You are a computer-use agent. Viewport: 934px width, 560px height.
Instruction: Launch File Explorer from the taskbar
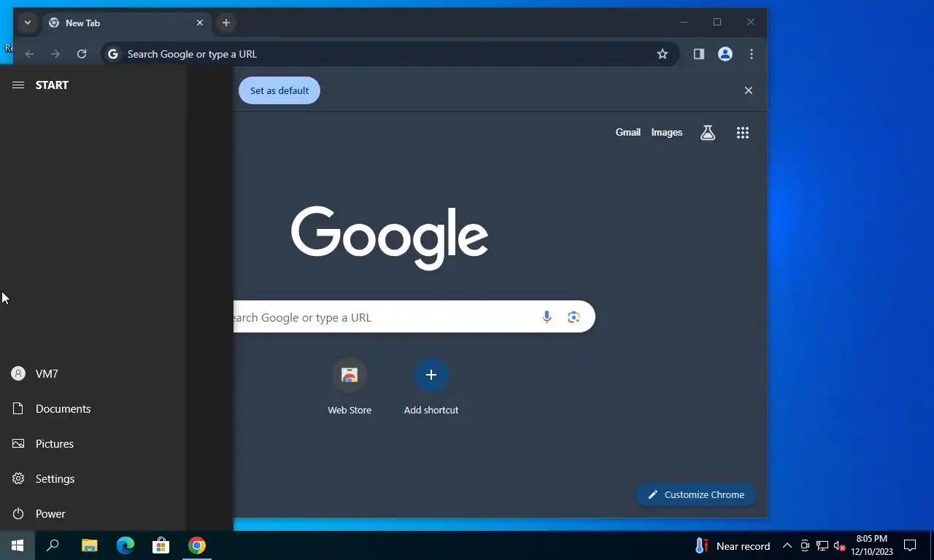point(89,545)
